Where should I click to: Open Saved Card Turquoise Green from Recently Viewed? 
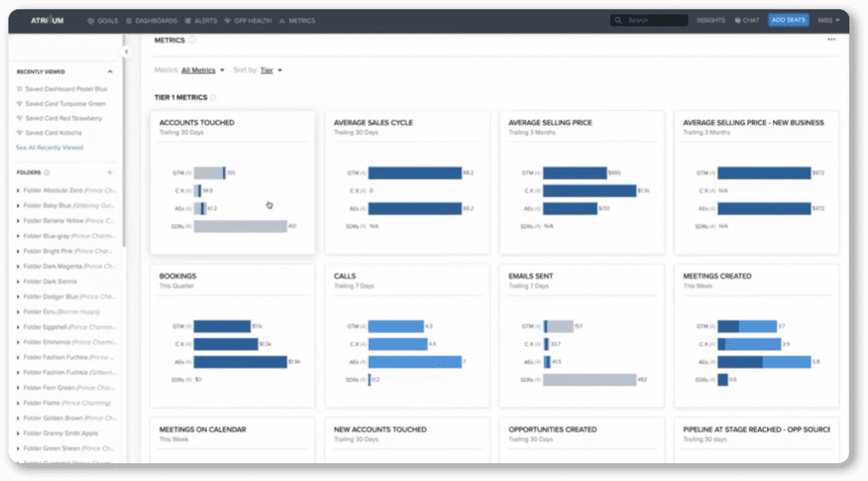pyautogui.click(x=64, y=103)
